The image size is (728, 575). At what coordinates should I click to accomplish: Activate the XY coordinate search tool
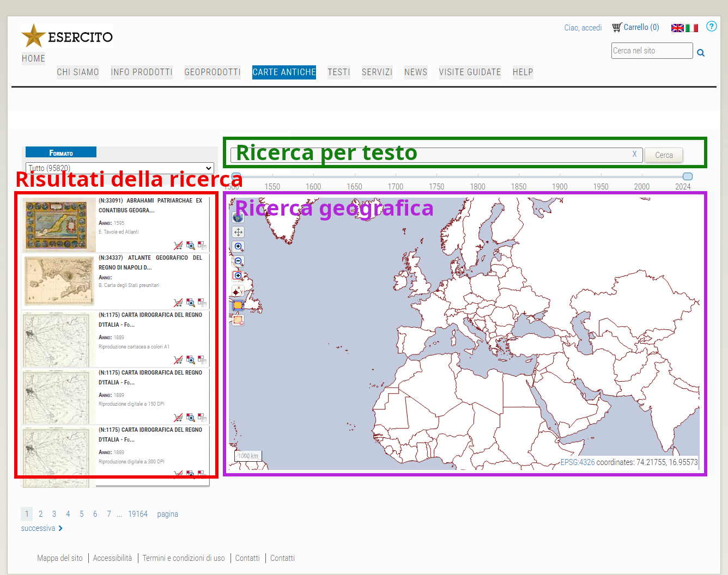click(238, 291)
